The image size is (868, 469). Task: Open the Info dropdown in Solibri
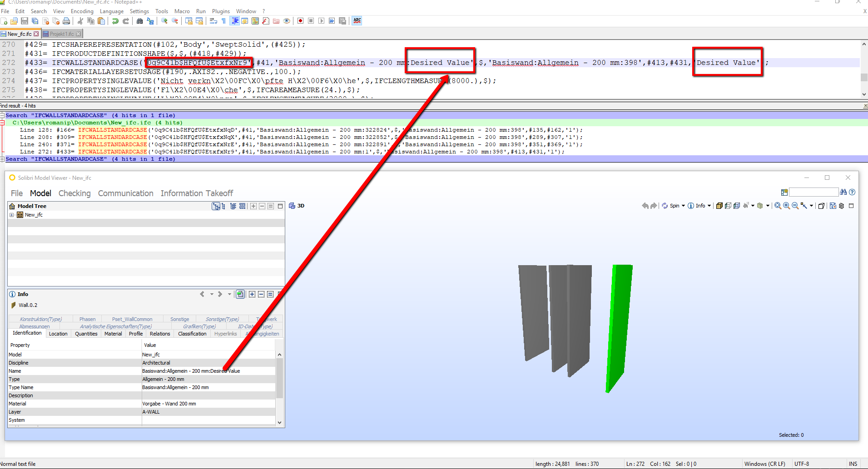click(x=709, y=206)
